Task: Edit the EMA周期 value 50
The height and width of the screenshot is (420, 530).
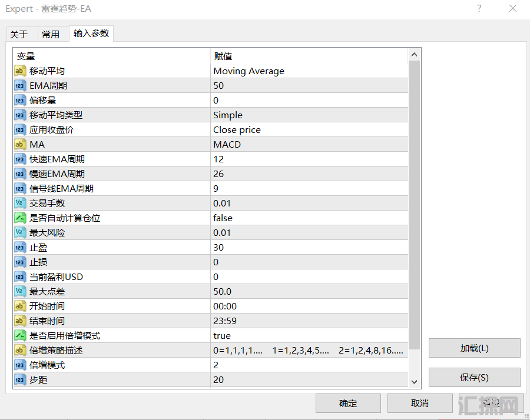Action: click(x=309, y=86)
